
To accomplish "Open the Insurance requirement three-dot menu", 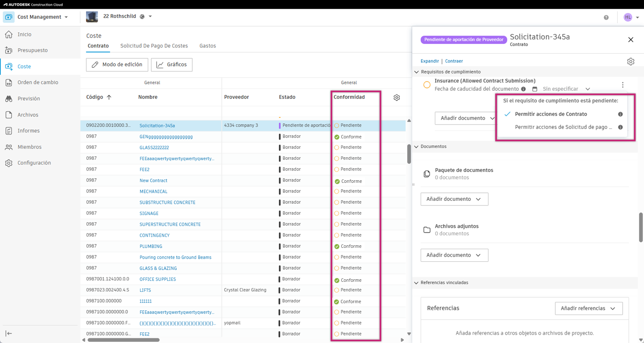I will pyautogui.click(x=623, y=85).
